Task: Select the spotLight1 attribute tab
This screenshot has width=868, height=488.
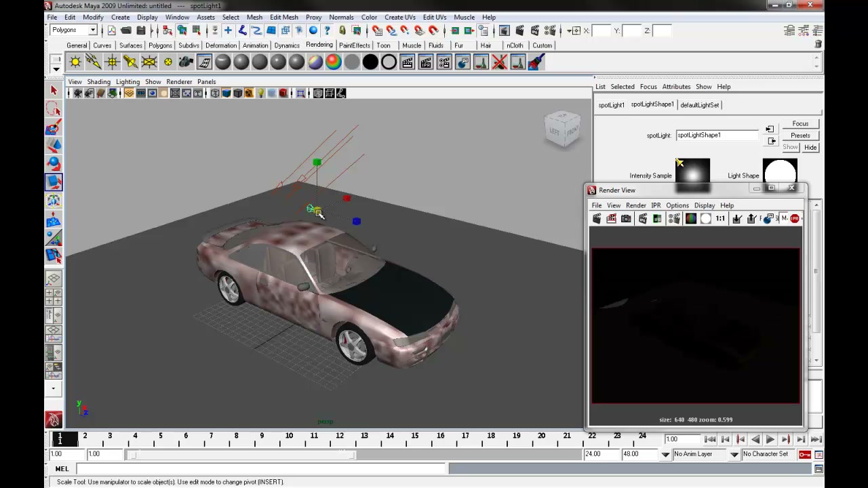Action: coord(611,105)
